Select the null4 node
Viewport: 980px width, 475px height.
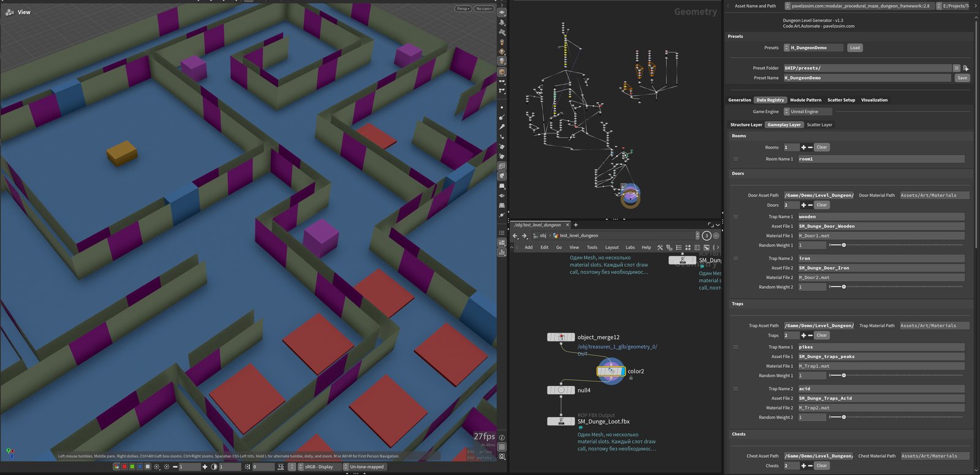560,390
